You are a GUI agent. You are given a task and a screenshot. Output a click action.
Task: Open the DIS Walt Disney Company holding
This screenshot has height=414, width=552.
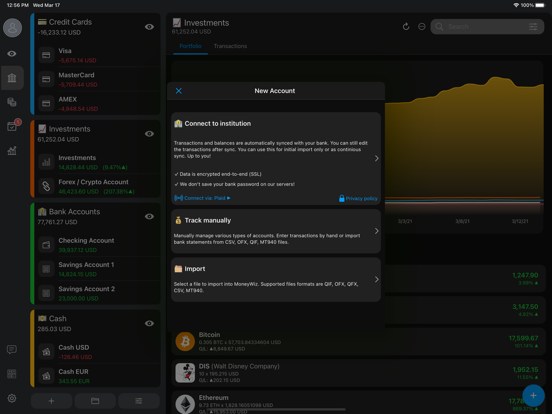tap(358, 373)
